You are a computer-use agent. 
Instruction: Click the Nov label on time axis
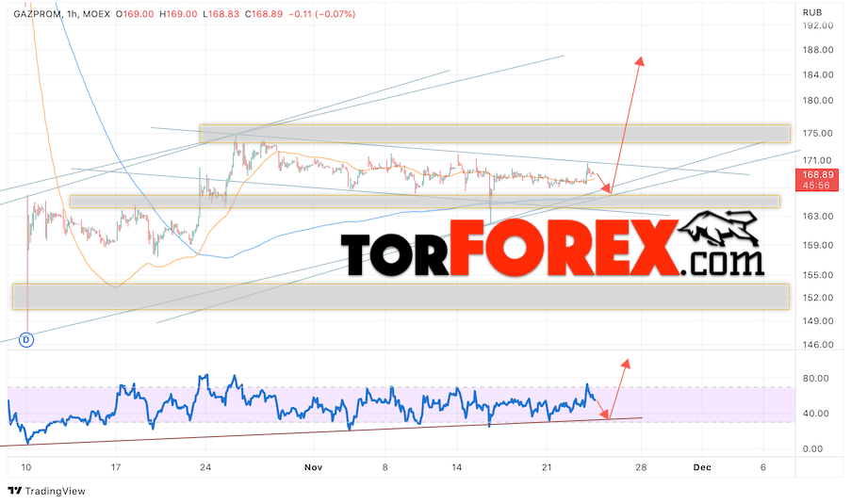click(313, 467)
